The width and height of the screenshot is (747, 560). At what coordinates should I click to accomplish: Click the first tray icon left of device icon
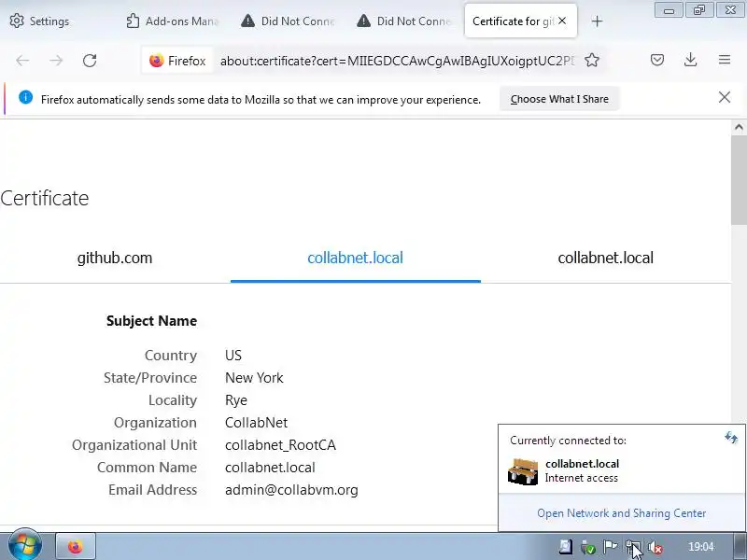566,547
